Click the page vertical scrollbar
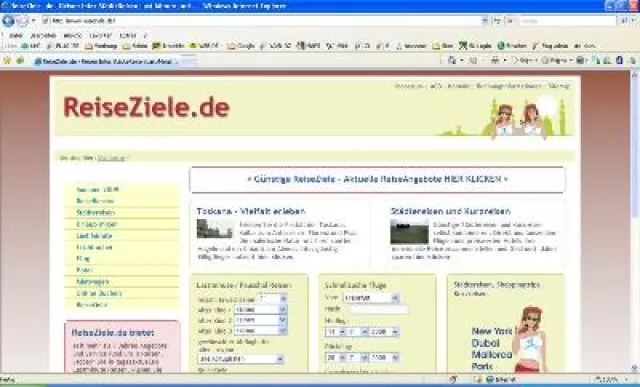Screen dimensions: 640x387 coord(634,221)
